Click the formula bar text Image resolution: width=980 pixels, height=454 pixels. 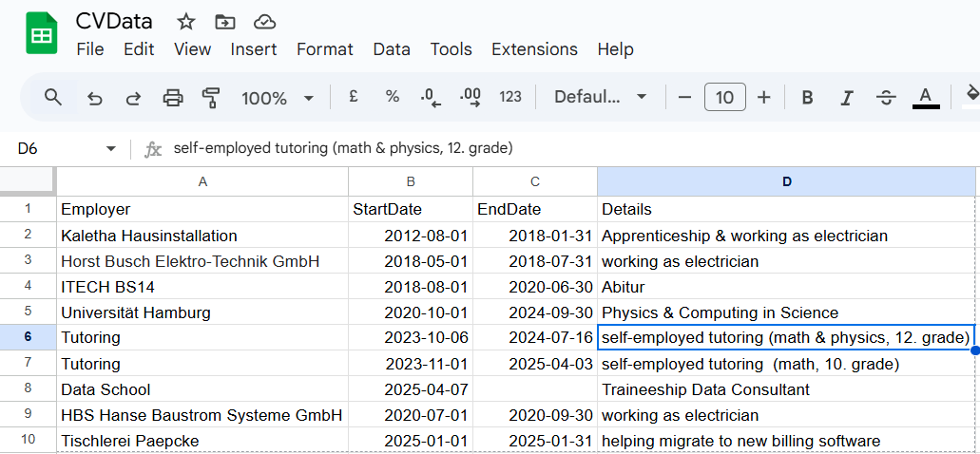[x=343, y=148]
